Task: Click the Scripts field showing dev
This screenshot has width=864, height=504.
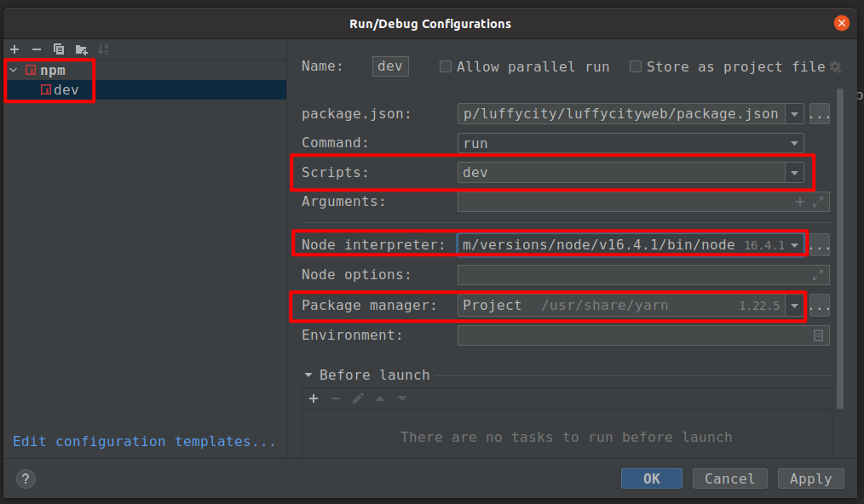Action: pyautogui.click(x=621, y=173)
